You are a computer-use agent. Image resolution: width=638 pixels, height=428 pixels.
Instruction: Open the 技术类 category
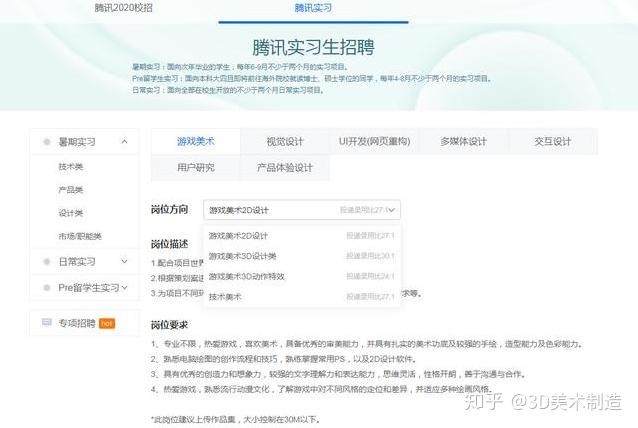71,166
